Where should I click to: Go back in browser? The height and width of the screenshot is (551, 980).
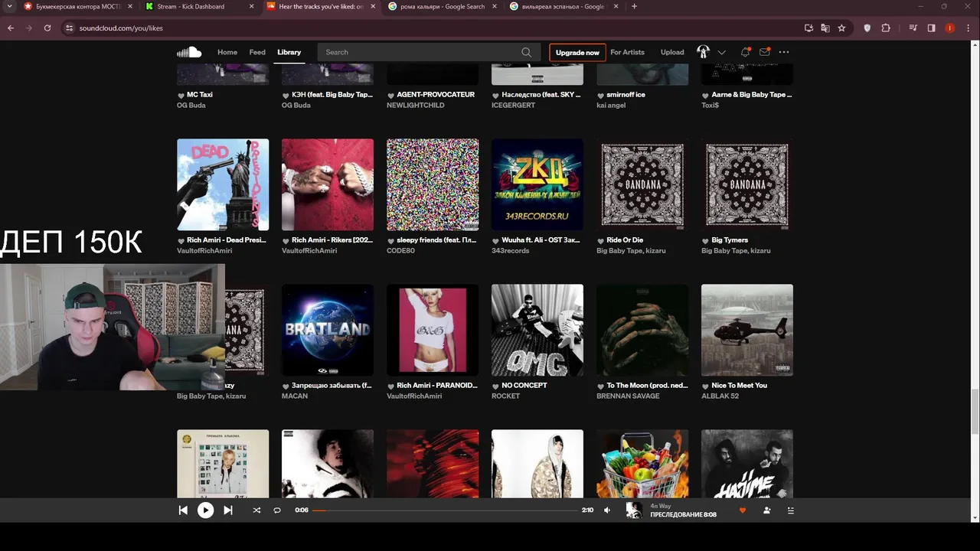click(11, 28)
